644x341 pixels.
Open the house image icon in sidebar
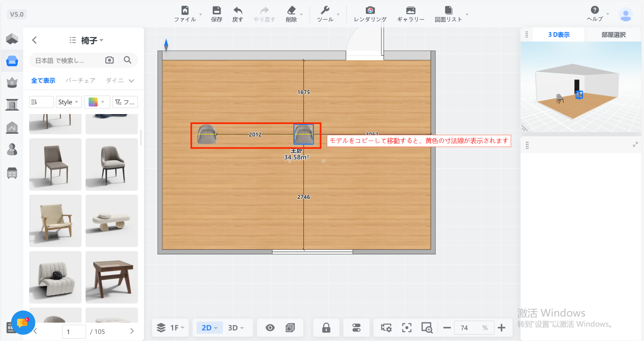click(x=12, y=128)
